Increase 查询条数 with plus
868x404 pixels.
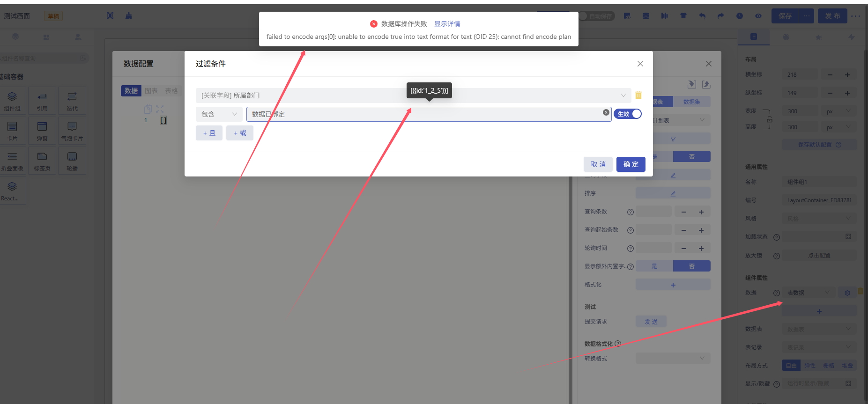click(x=701, y=212)
